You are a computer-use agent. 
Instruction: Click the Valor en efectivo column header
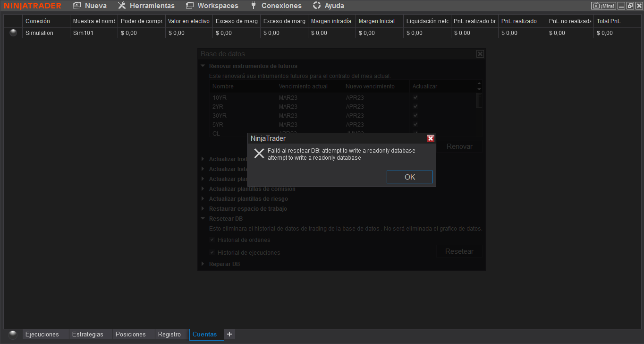click(x=189, y=21)
